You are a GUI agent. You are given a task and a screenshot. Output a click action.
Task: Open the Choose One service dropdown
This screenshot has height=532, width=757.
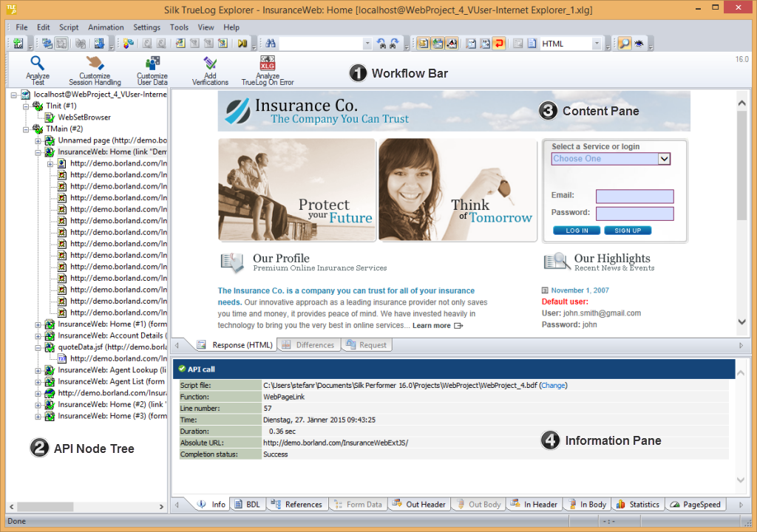click(663, 159)
